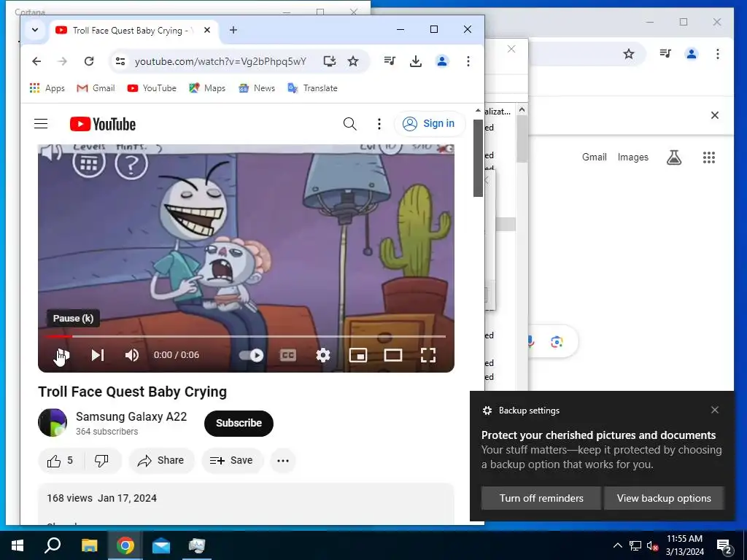
Task: Save video to playlist
Action: pos(231,461)
